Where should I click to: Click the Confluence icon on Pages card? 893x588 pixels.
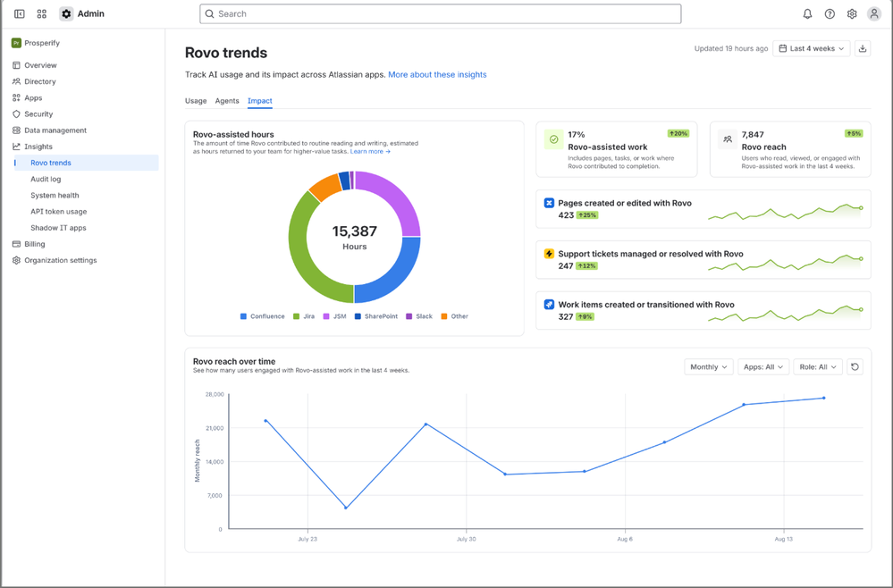[x=549, y=203]
